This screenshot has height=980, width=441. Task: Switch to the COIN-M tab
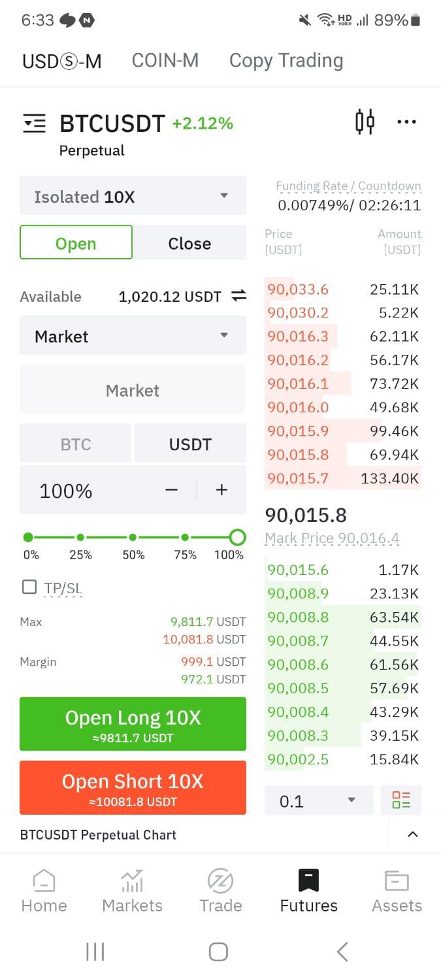165,61
